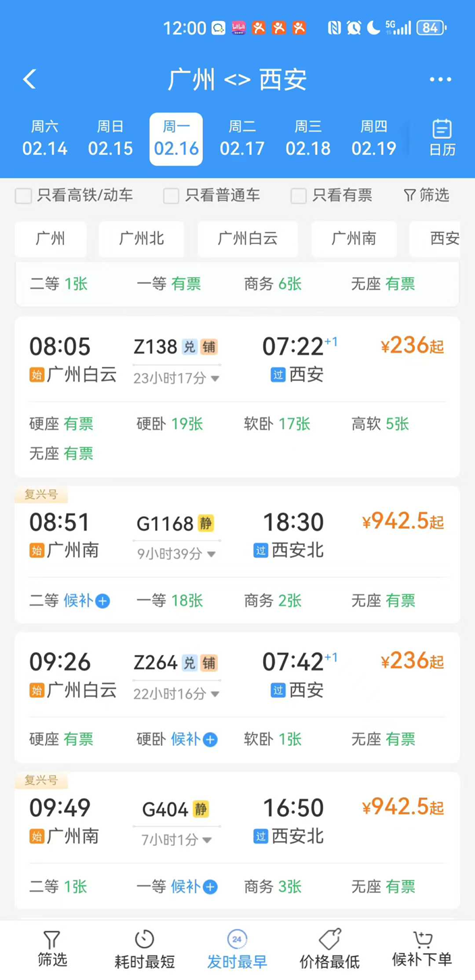
Task: Open the calendar (日历) date picker
Action: (x=442, y=138)
